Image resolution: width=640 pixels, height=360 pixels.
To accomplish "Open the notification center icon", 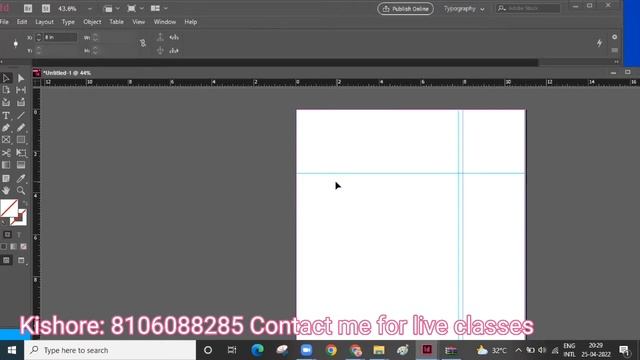I will [x=624, y=350].
